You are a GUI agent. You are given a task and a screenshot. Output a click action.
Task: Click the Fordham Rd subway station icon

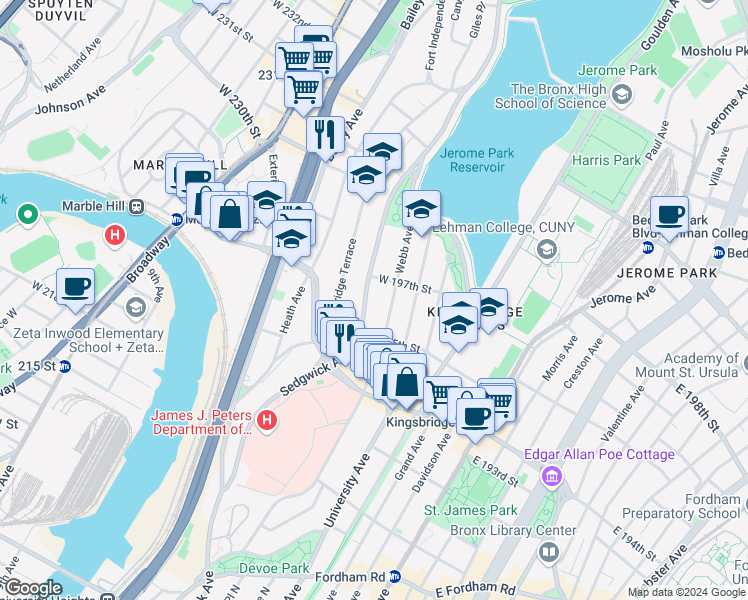(x=395, y=577)
